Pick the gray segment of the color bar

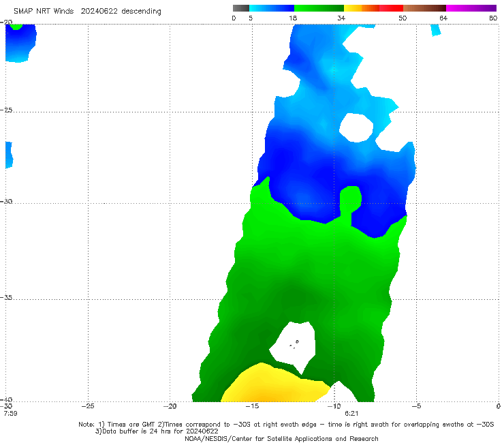point(241,8)
